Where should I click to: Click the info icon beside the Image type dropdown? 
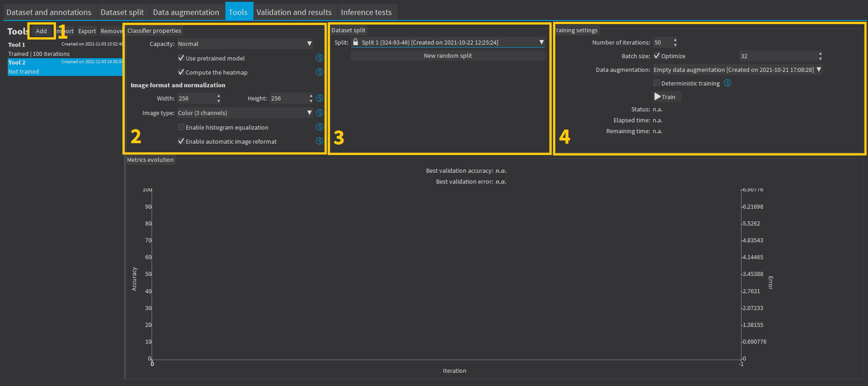(x=320, y=113)
